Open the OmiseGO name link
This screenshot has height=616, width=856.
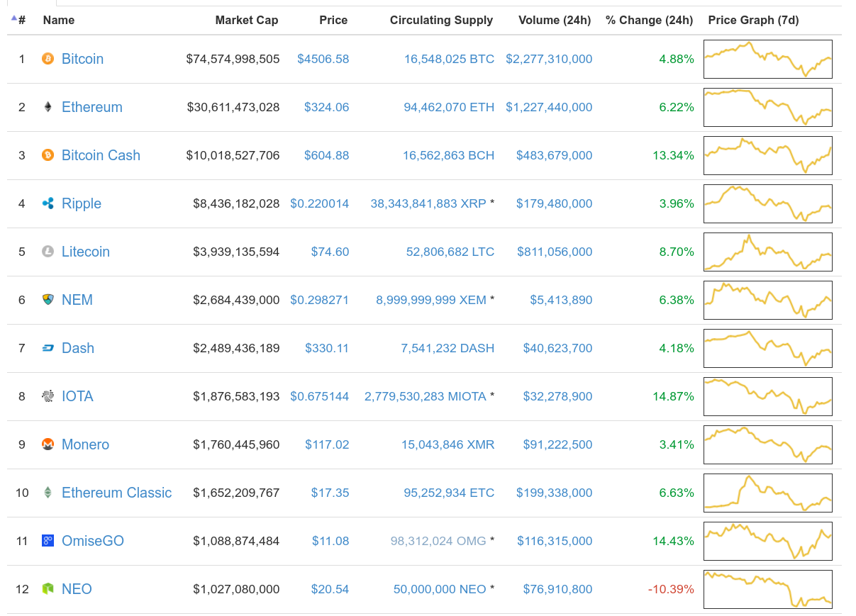click(93, 541)
